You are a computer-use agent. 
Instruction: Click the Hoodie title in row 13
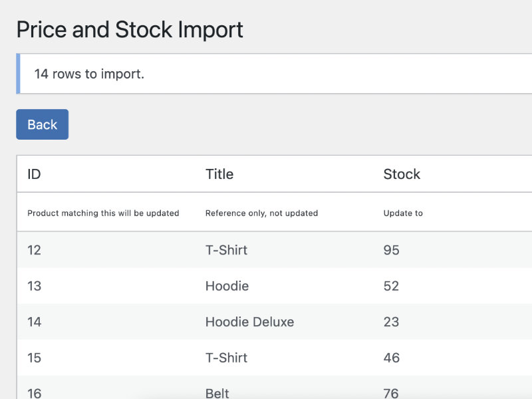227,286
